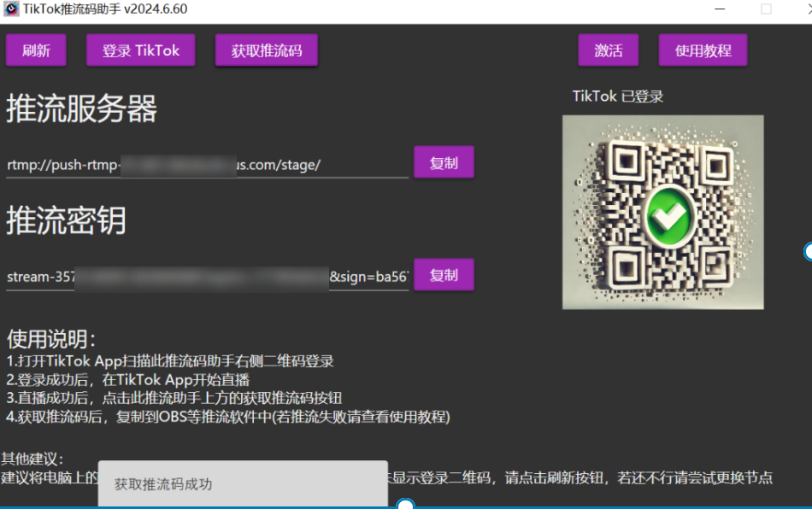The width and height of the screenshot is (812, 509).
Task: Select the rtmp server address field
Action: point(207,165)
